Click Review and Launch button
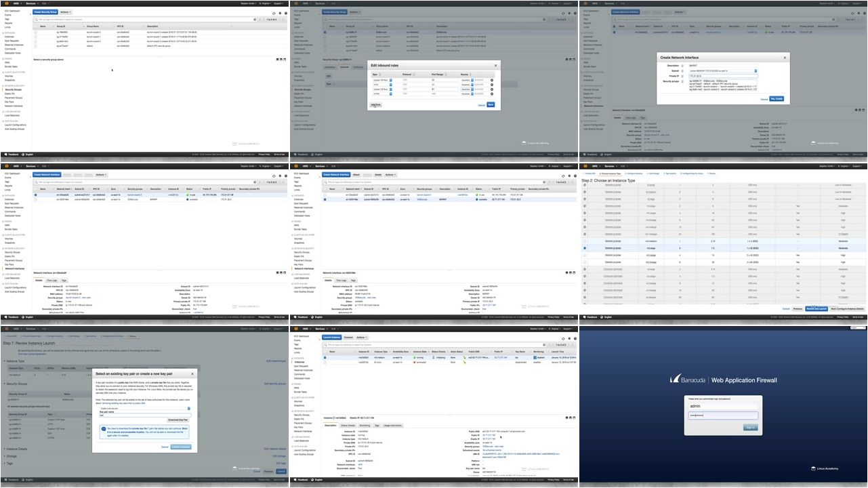The image size is (868, 488). 817,309
